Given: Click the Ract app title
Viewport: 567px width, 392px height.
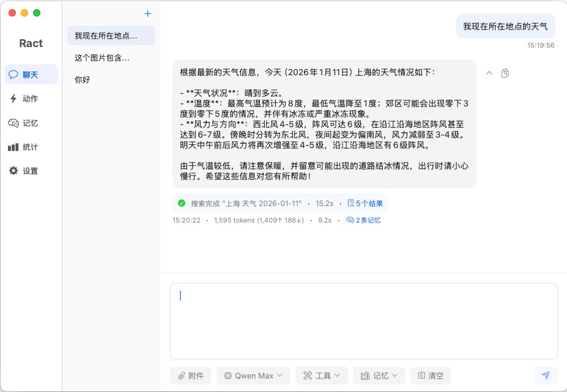Looking at the screenshot, I should [x=31, y=43].
